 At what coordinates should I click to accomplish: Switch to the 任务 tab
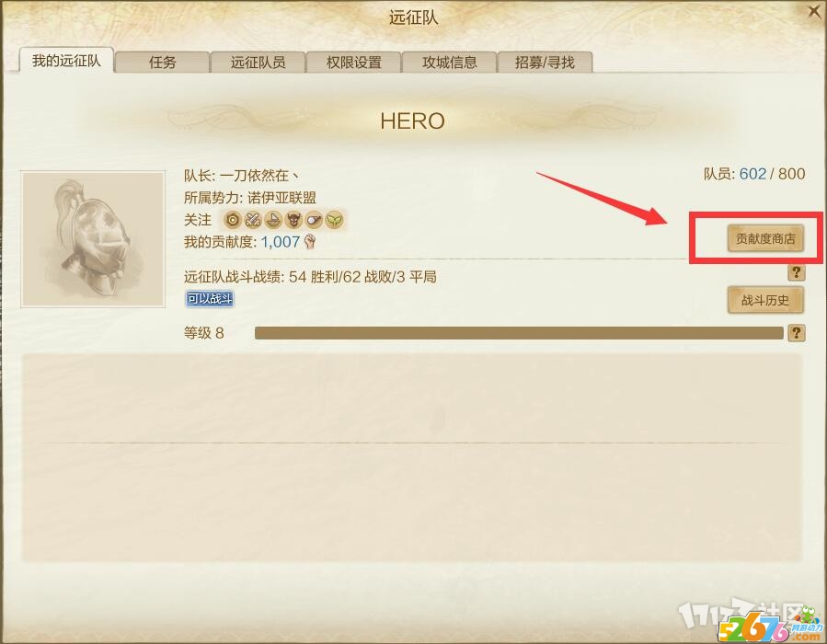pos(163,63)
